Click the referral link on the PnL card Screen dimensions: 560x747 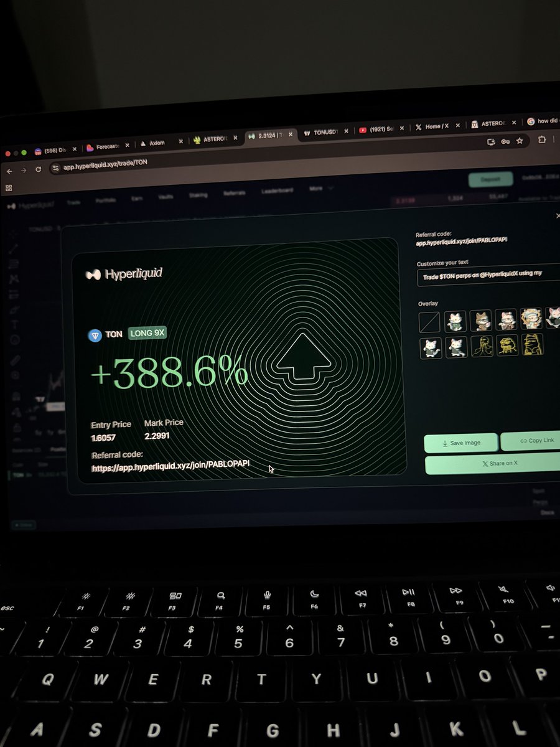[170, 466]
